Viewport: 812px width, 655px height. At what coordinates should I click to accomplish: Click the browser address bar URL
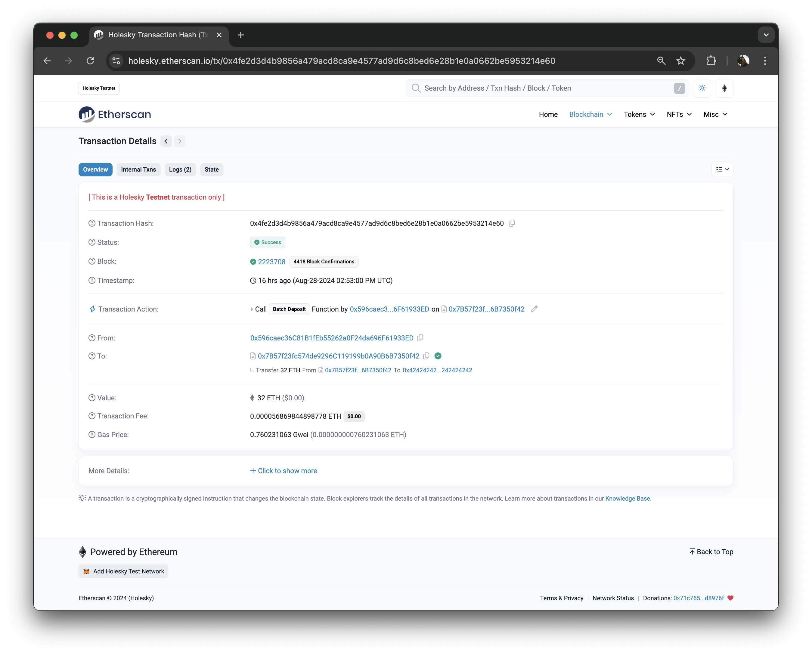[x=342, y=61]
